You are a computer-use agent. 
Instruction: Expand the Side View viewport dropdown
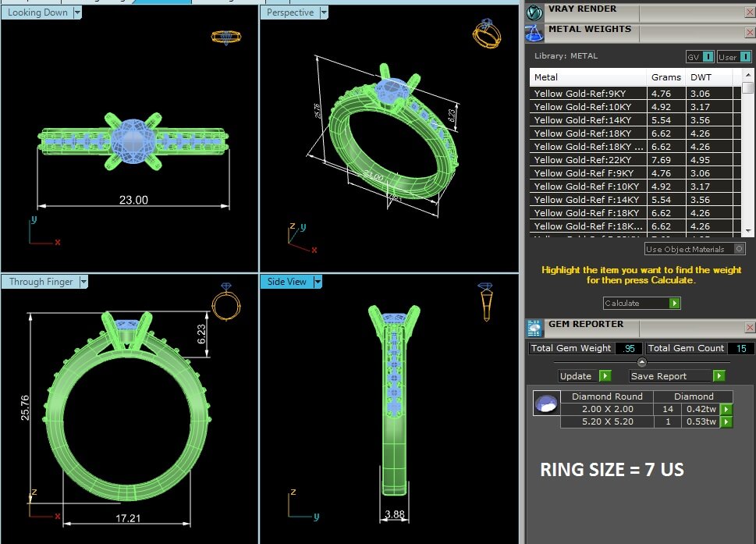coord(318,282)
